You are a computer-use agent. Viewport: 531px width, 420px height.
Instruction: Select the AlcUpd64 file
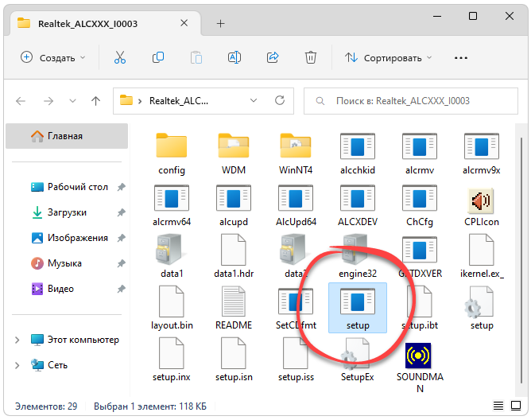(x=296, y=205)
